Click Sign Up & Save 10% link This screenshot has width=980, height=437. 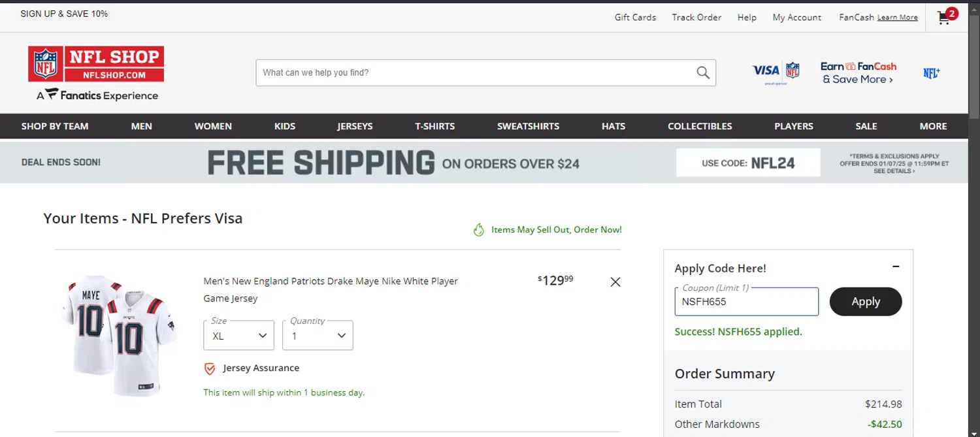[x=64, y=14]
